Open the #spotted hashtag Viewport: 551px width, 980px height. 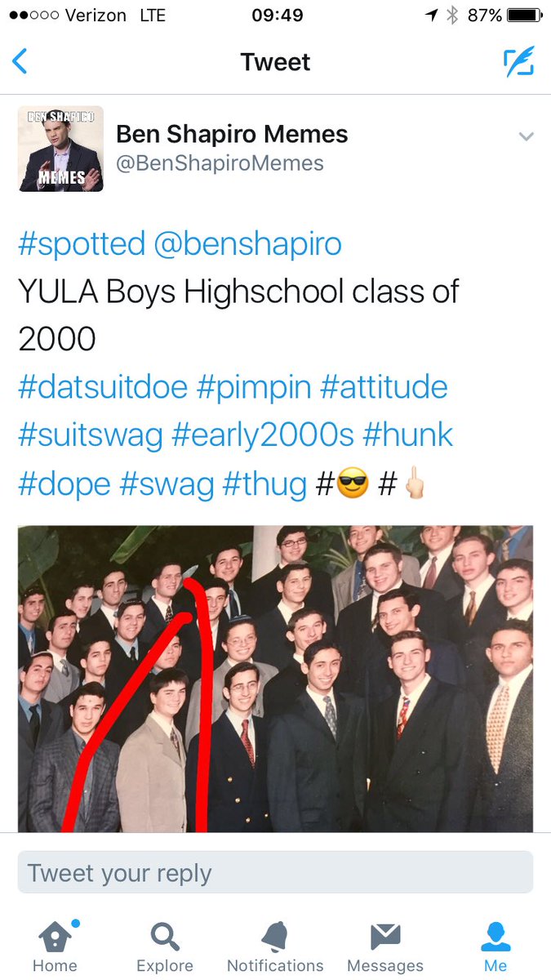pyautogui.click(x=81, y=244)
